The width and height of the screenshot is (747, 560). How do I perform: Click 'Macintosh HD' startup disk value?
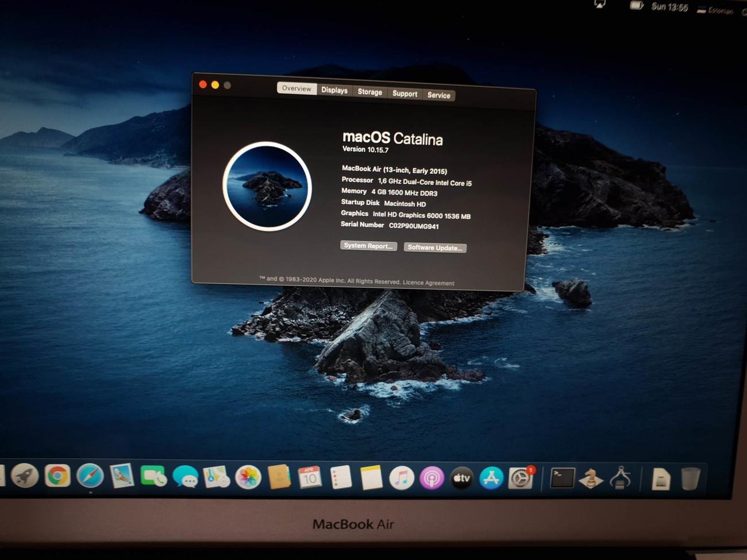coord(405,204)
